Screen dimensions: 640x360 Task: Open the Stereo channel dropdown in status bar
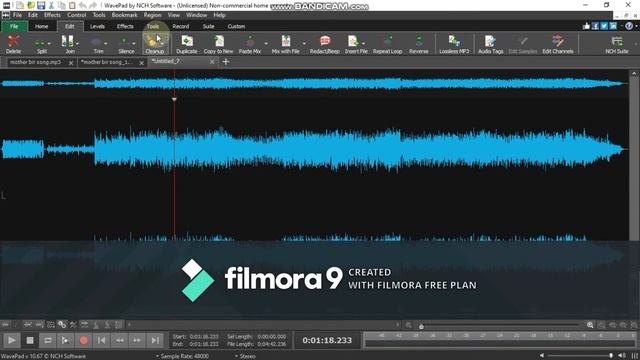[245, 356]
